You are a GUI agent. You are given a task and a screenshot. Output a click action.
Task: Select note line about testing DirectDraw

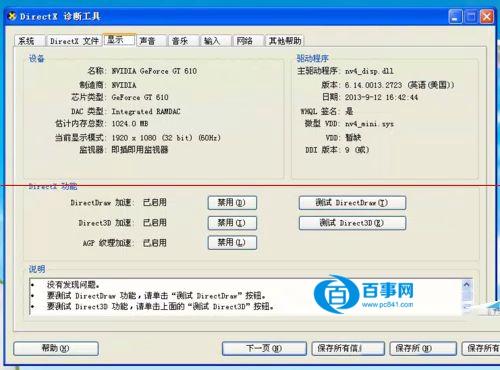point(156,296)
